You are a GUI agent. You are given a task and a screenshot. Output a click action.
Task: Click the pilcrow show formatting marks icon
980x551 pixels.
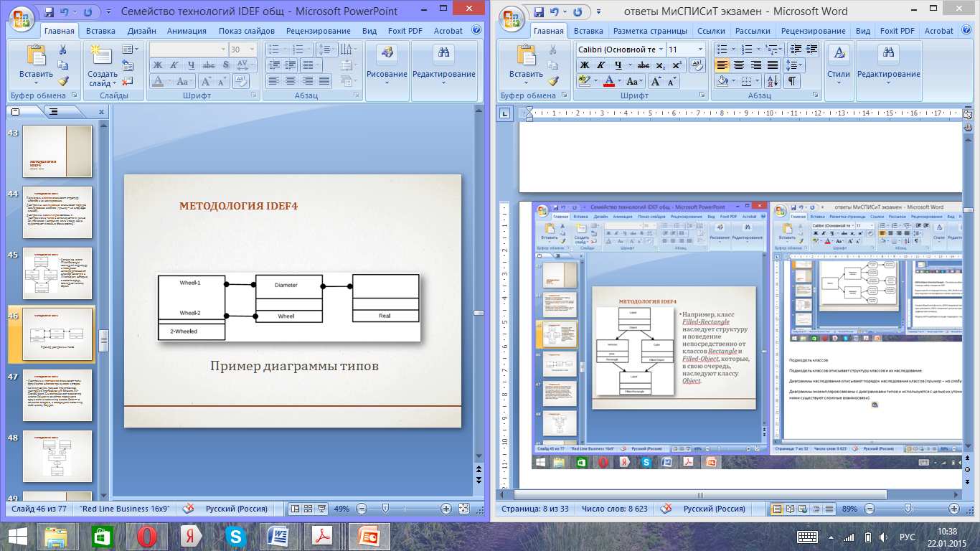(793, 82)
